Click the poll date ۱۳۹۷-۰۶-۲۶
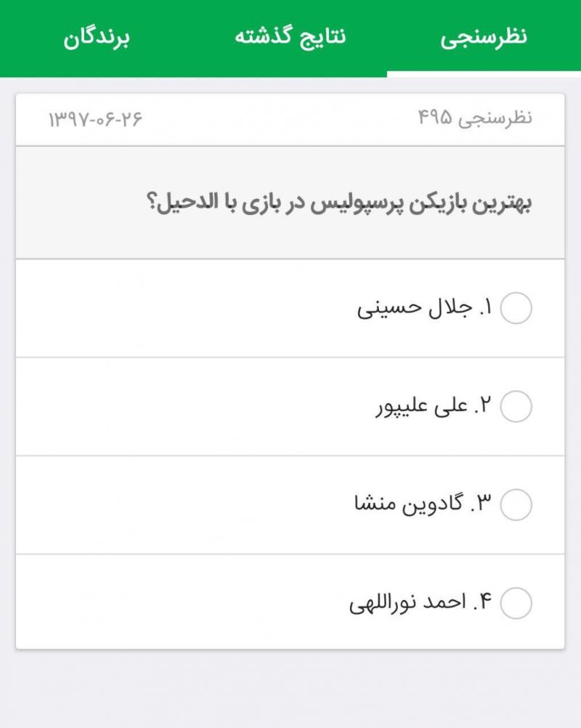 [x=95, y=118]
